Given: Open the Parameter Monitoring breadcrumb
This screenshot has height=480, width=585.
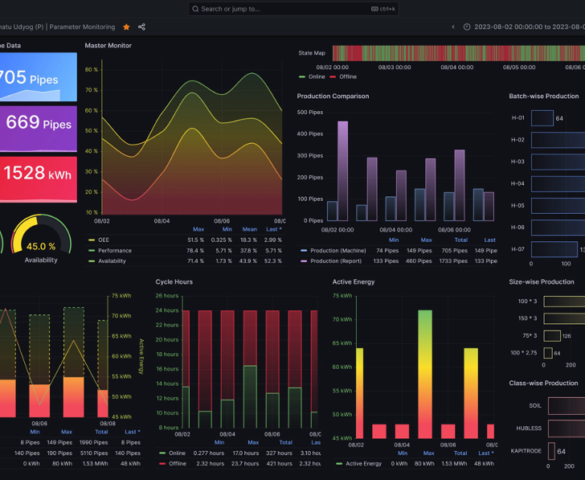Looking at the screenshot, I should 82,27.
